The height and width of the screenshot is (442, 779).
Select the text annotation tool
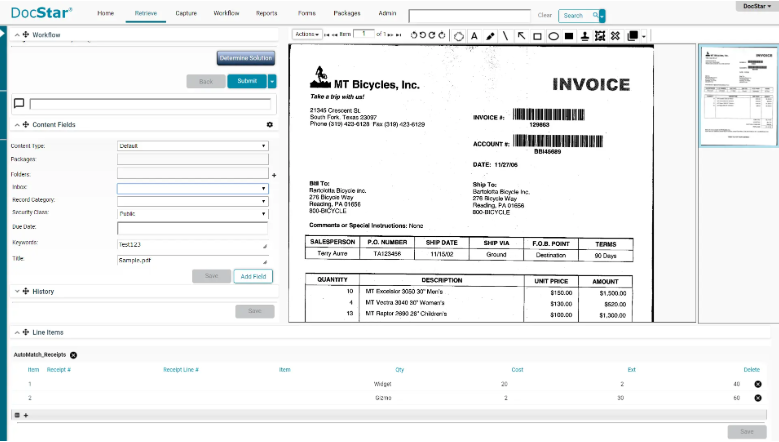coord(474,35)
